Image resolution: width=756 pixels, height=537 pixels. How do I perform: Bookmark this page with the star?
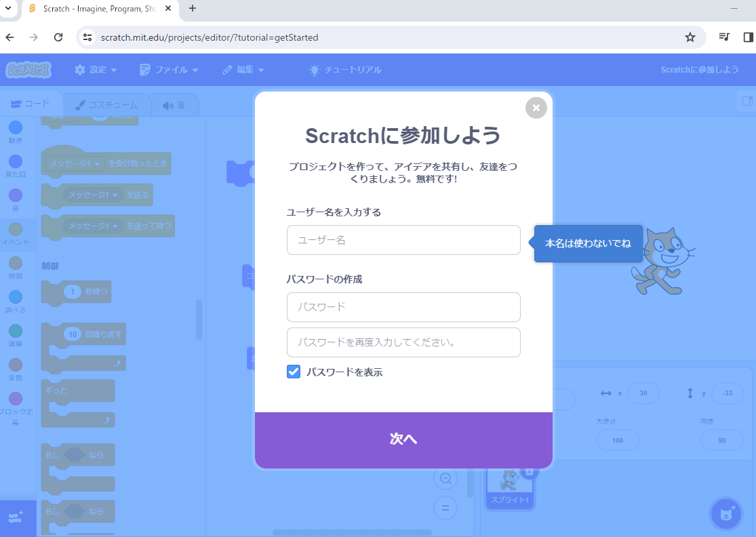point(690,37)
